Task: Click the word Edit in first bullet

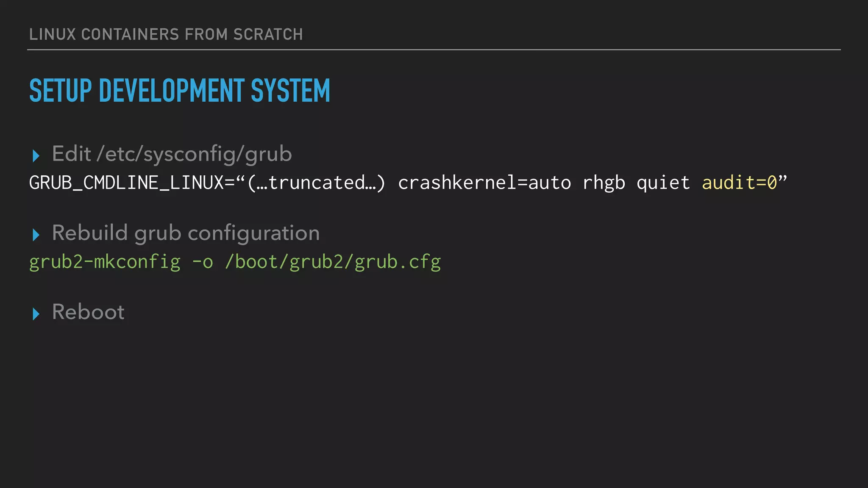Action: click(71, 154)
